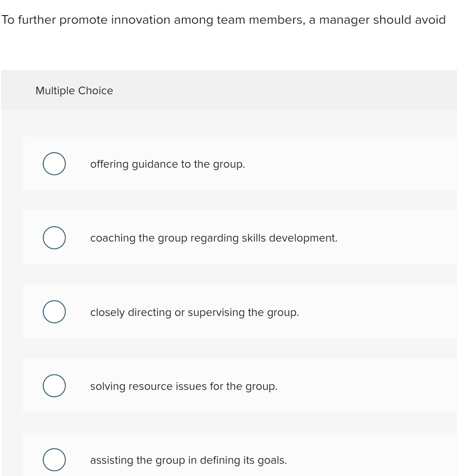Mark 'closely directing or supervising' radio circle

coord(54,312)
